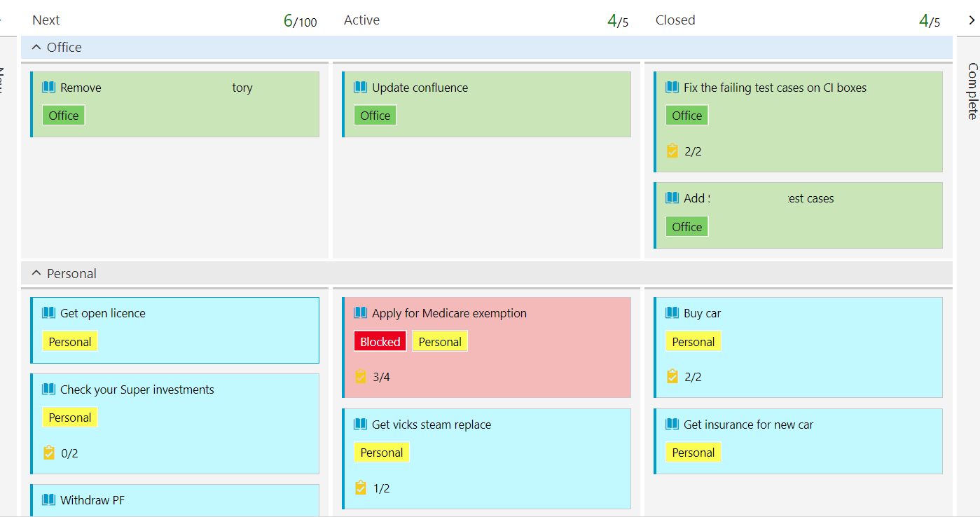Click the 6/100 count in the Next column
The height and width of the screenshot is (517, 980).
pos(301,21)
